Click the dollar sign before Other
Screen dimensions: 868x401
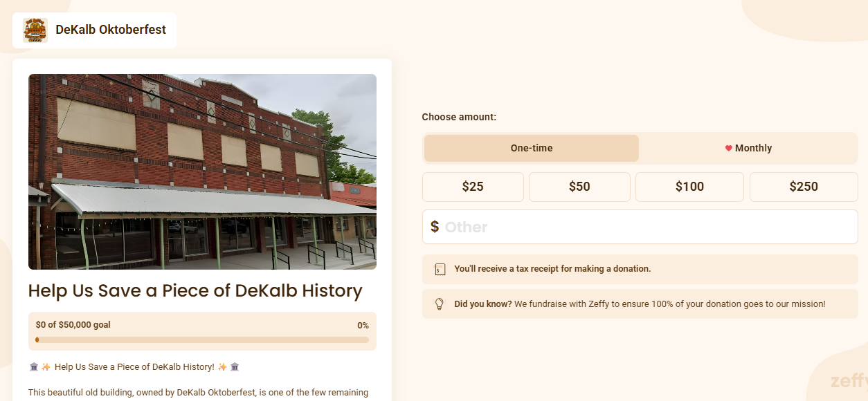(x=434, y=227)
